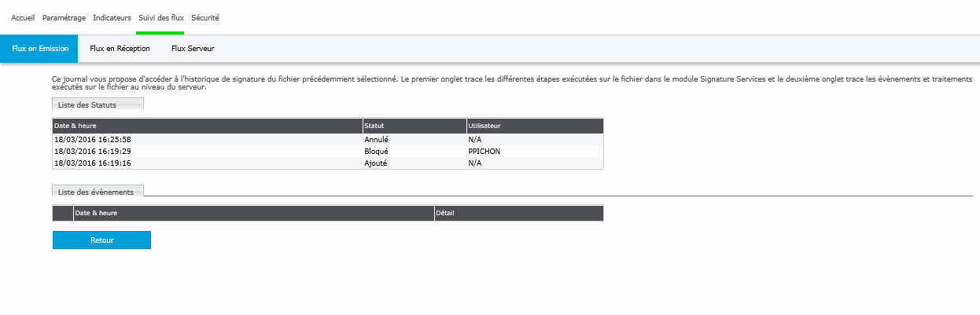Click the Utilisateur column header

point(484,126)
